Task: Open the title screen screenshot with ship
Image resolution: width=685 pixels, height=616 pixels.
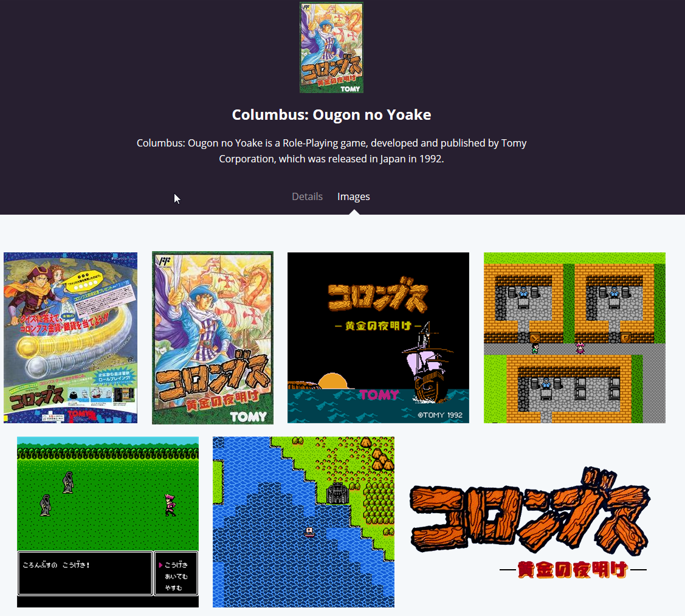Action: 378,338
